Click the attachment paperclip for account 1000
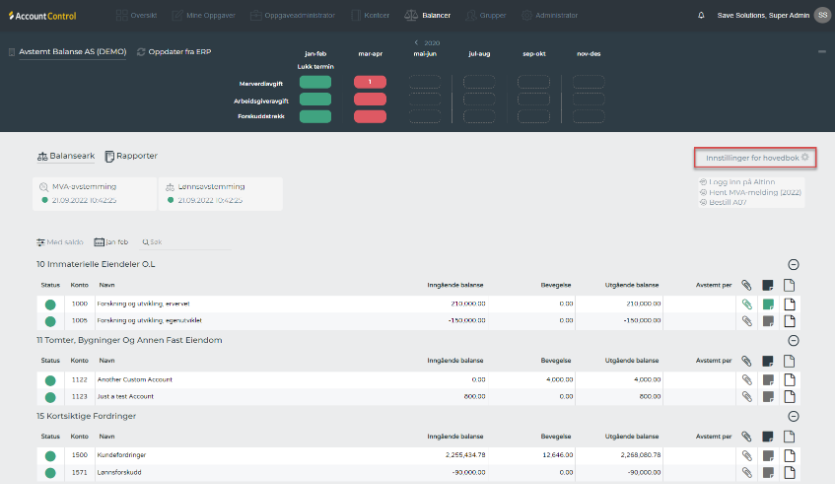This screenshot has width=835, height=484. (x=746, y=303)
